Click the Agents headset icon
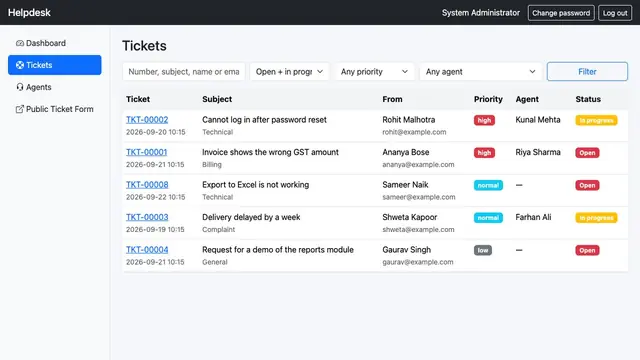 coord(20,87)
